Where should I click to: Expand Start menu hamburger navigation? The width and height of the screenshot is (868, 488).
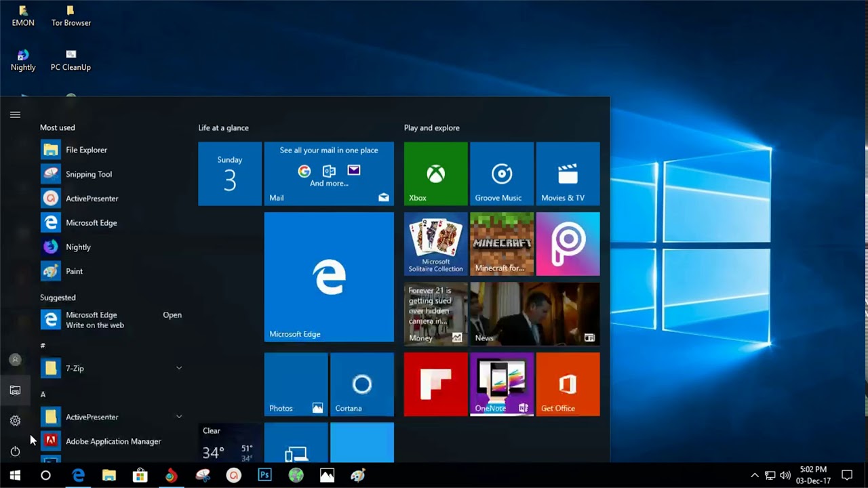click(15, 115)
